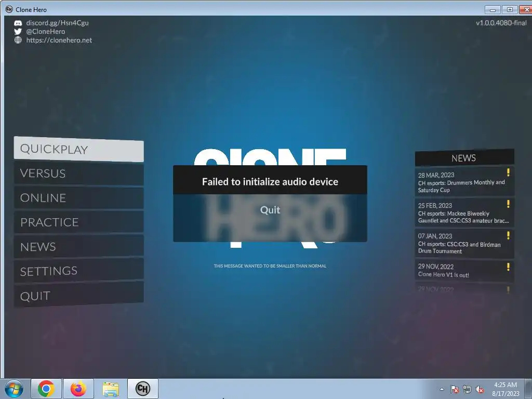Open Windows Explorer from taskbar
The image size is (532, 399).
pos(111,389)
